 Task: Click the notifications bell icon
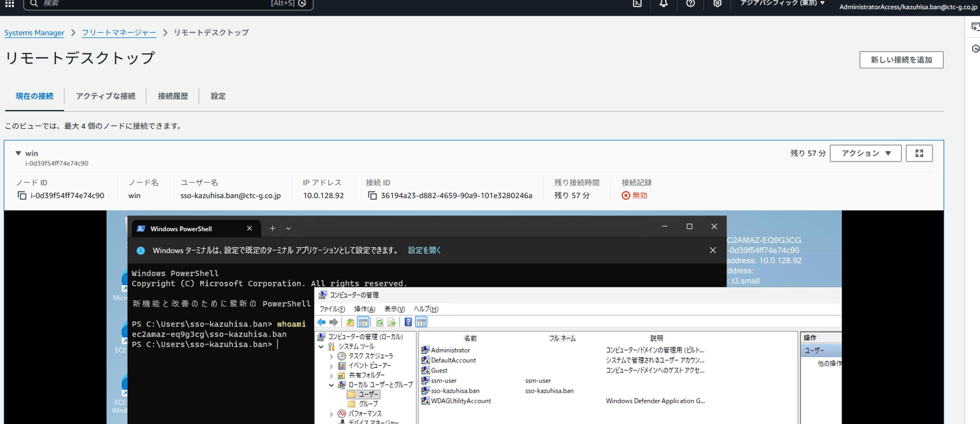coord(663,3)
